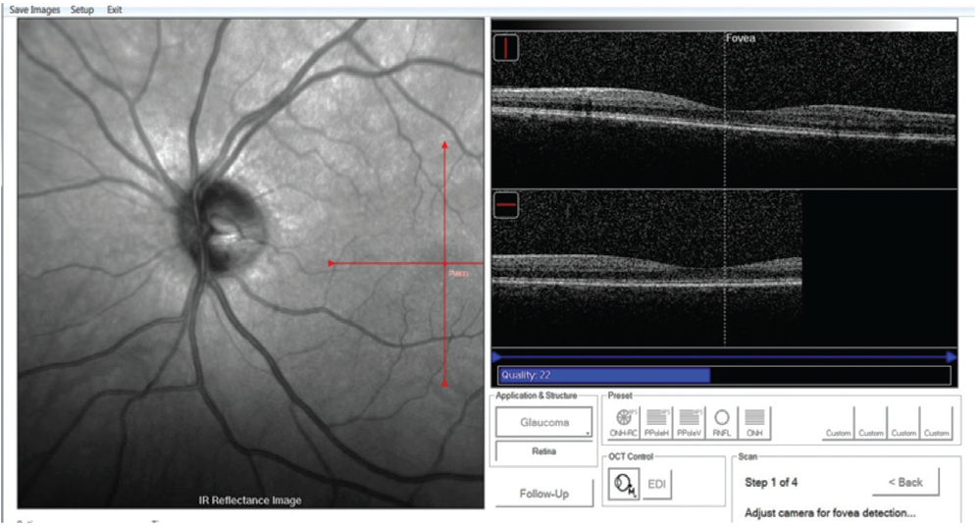Click the crosshair center of the red scan lines
980x526 pixels.
(444, 263)
